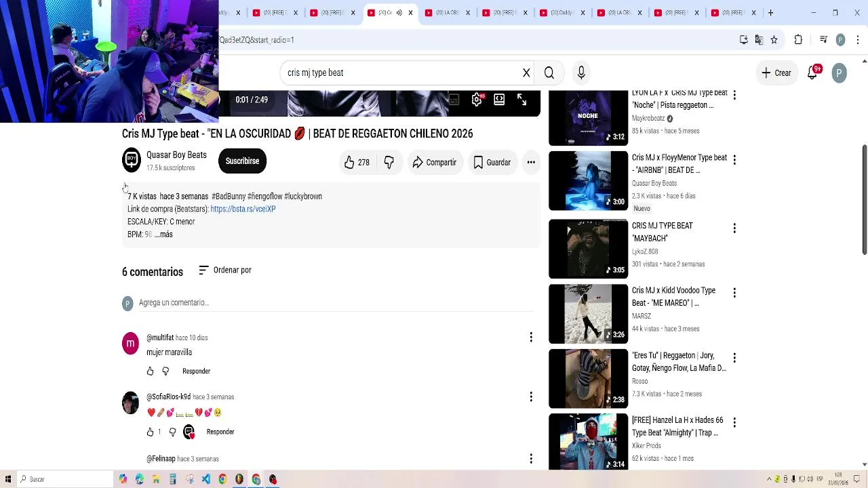Dislike the Cris MJ type beat video

pyautogui.click(x=389, y=162)
